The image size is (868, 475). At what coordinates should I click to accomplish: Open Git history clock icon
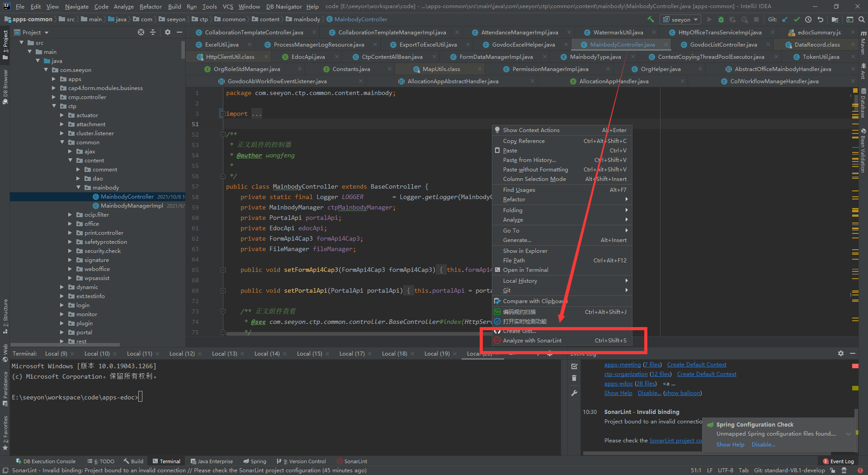[x=808, y=19]
